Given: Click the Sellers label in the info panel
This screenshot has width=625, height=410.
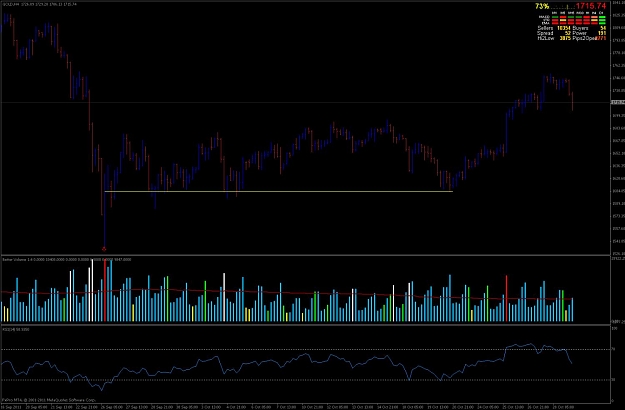Looking at the screenshot, I should pyautogui.click(x=545, y=28).
